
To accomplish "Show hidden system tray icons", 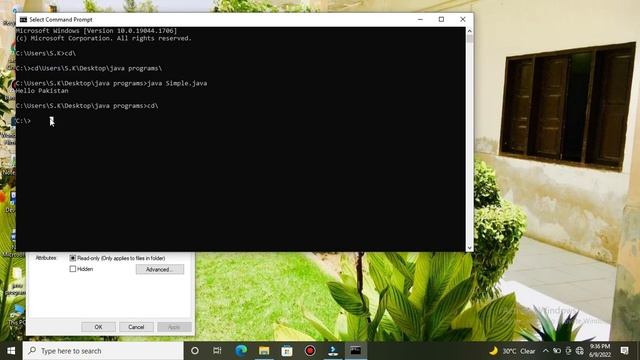I will tap(545, 351).
